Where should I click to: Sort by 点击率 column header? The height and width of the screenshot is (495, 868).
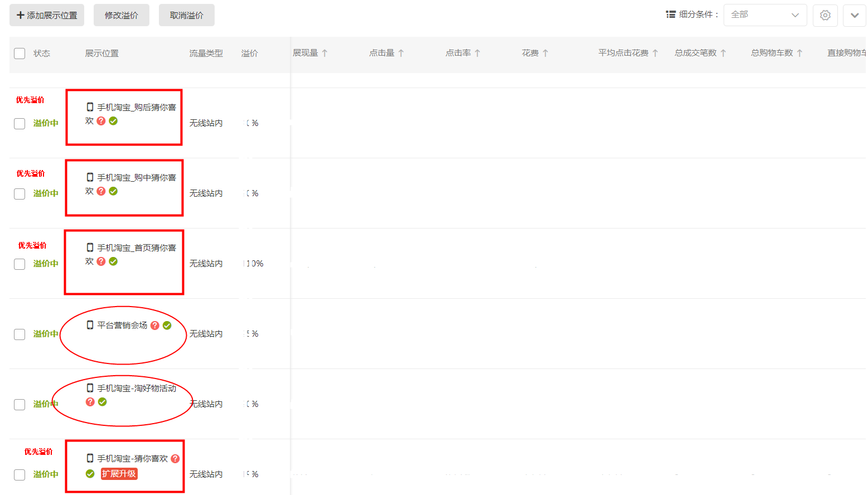[458, 53]
